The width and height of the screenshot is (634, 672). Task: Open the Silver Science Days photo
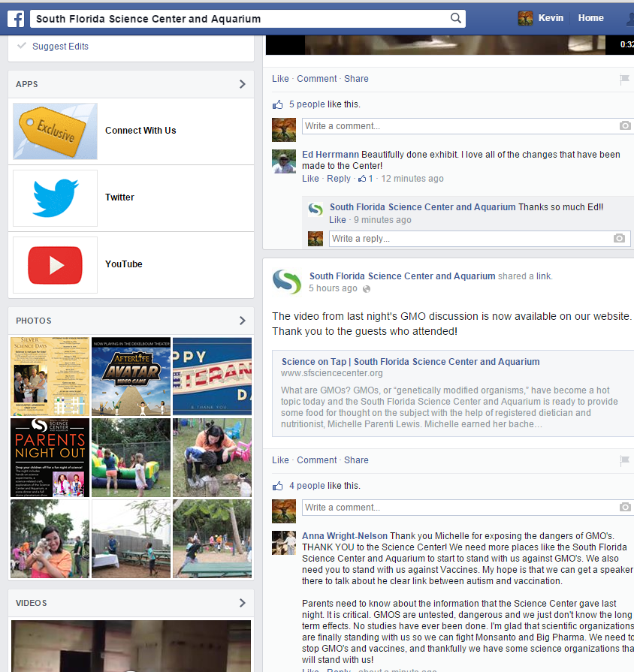click(x=50, y=377)
